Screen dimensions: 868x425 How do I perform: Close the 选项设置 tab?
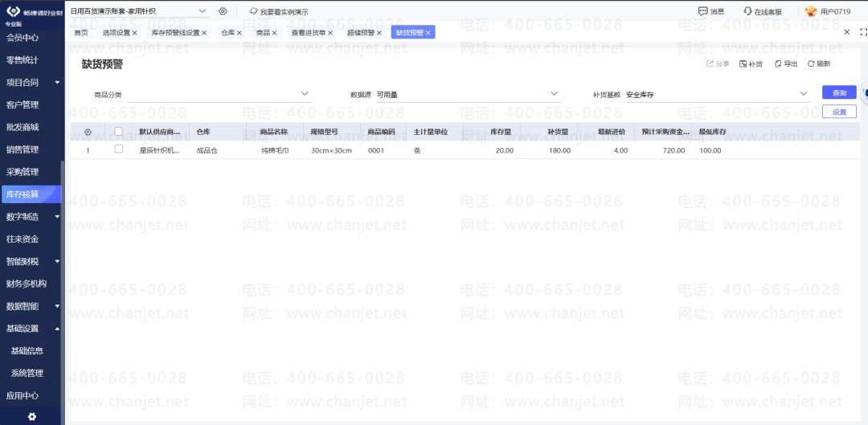(x=134, y=33)
